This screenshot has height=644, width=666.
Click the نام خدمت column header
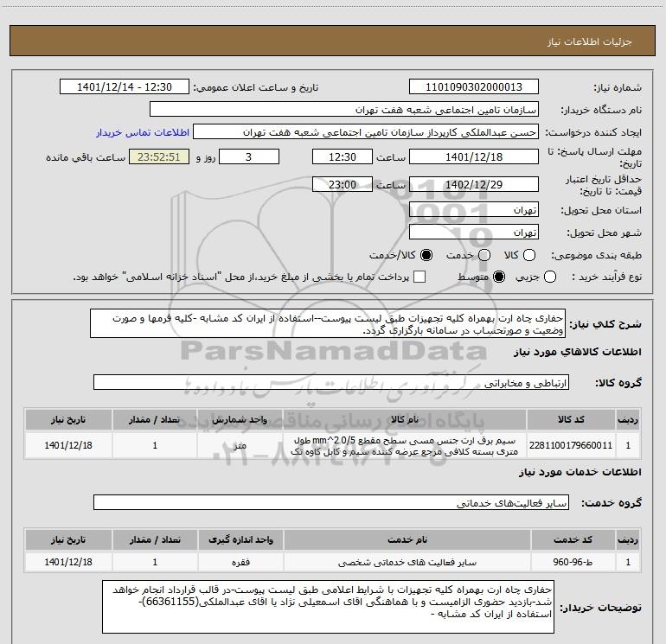[x=407, y=539]
